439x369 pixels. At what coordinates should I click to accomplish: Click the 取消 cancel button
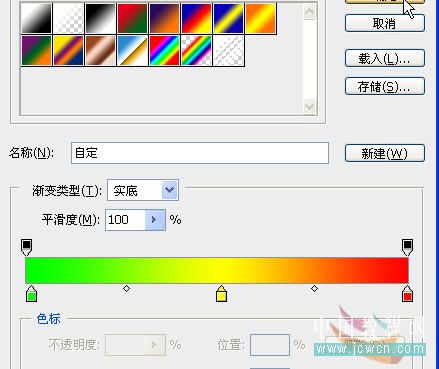tap(385, 23)
